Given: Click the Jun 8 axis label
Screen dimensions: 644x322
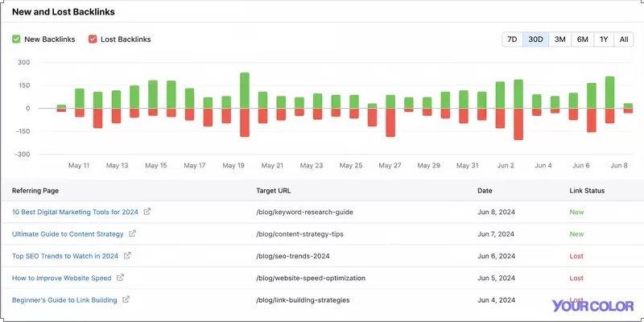Looking at the screenshot, I should point(619,166).
